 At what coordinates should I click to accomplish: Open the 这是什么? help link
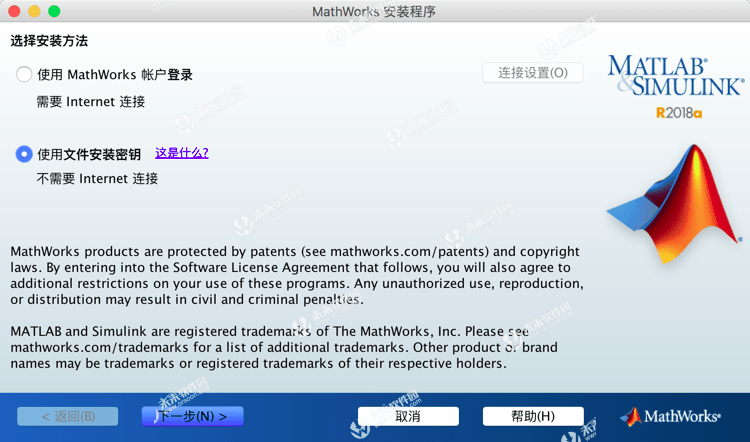[x=182, y=153]
